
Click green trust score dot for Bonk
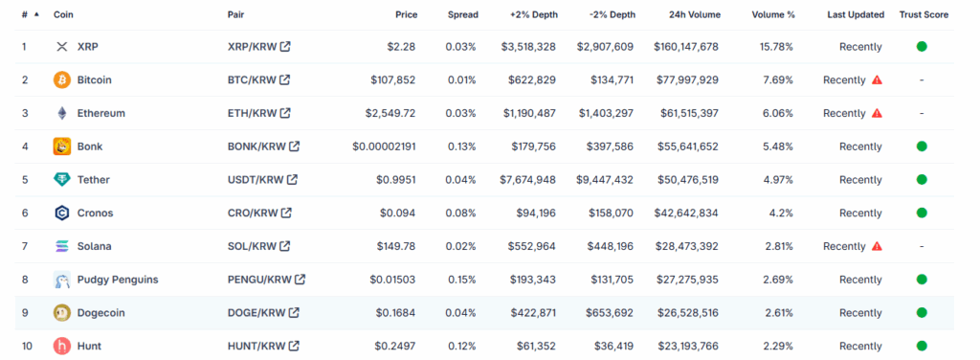click(922, 146)
